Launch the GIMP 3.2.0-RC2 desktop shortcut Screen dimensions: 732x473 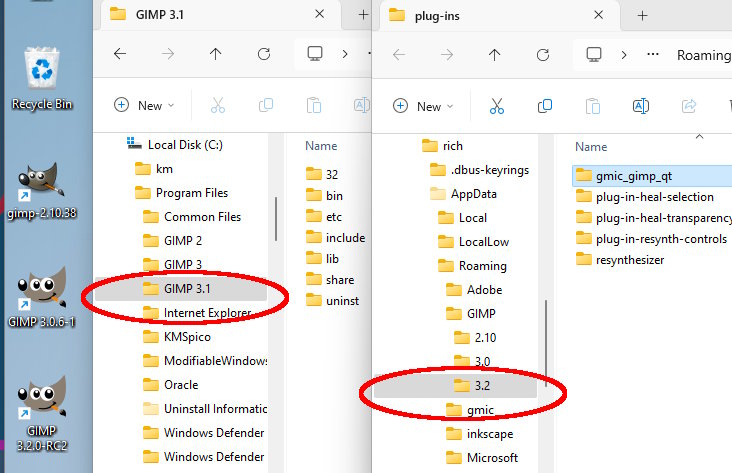[x=42, y=413]
